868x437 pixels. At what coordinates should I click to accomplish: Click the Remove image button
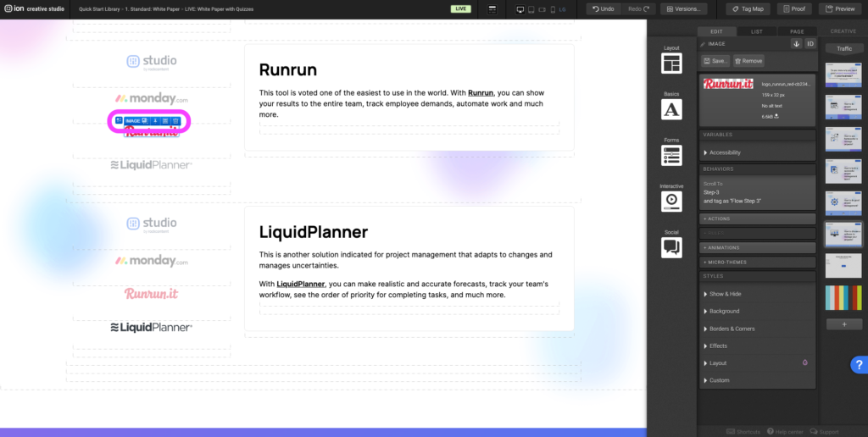[x=748, y=61]
